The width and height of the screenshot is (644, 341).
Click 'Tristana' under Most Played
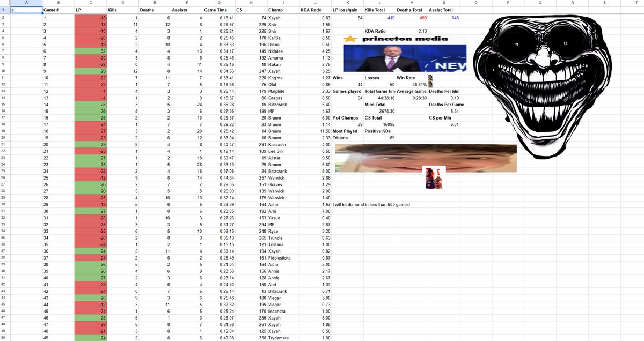347,138
